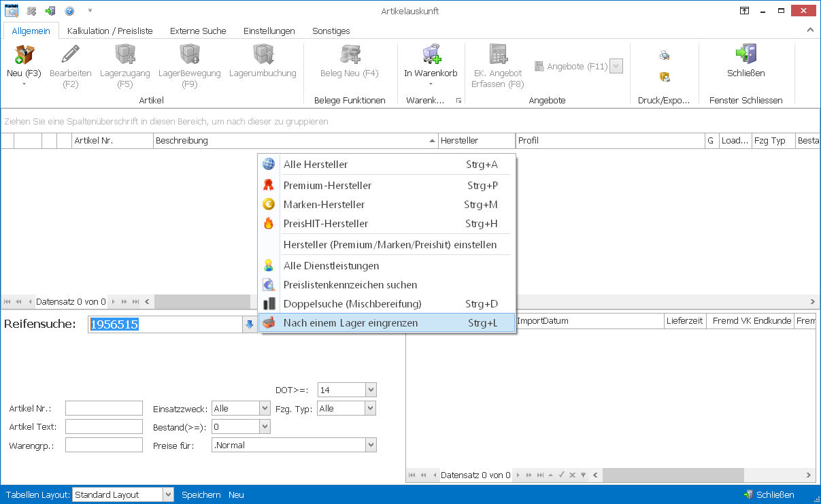Click the Lagerzugang (F5) icon
Image resolution: width=821 pixels, height=504 pixels.
point(125,54)
